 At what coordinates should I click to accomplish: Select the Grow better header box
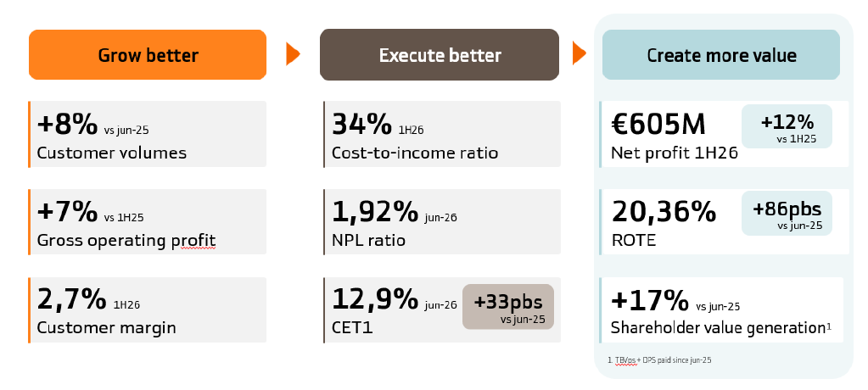click(x=148, y=55)
